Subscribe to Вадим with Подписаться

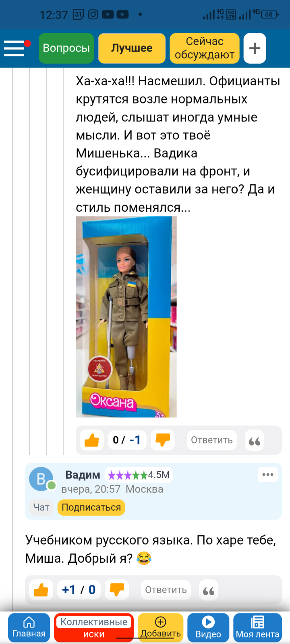[x=91, y=507]
